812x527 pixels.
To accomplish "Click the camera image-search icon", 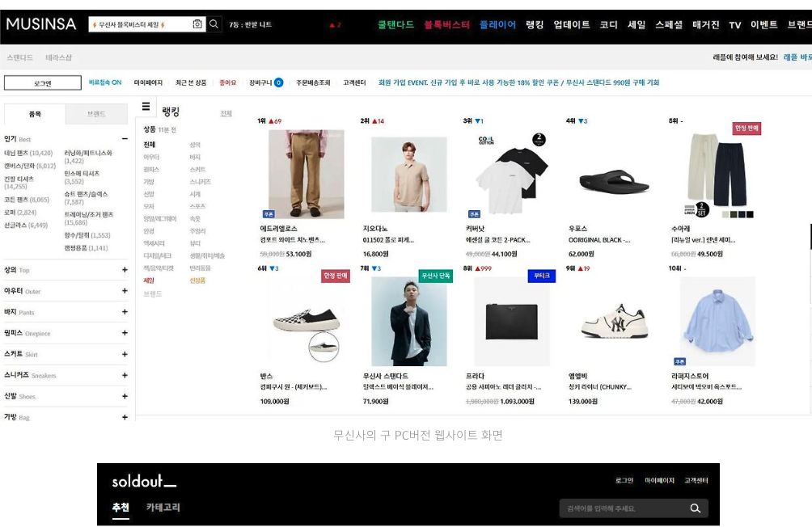I will (197, 23).
